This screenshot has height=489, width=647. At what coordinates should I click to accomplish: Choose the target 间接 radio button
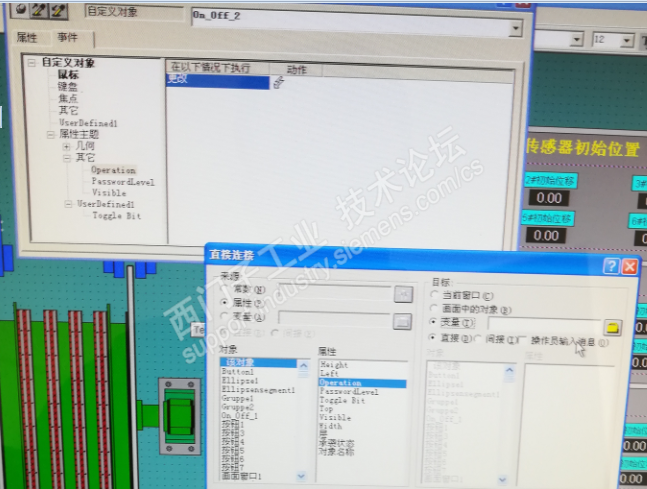(478, 338)
